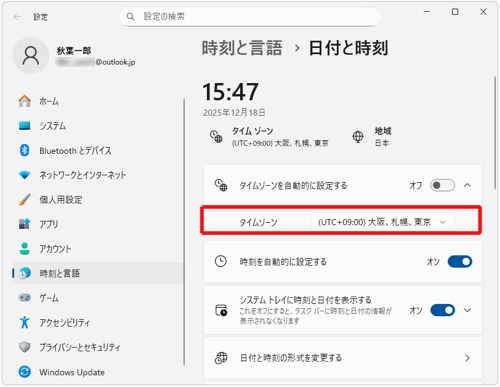Click the main pane vertical scrollbar
The image size is (500, 387).
coord(495,133)
